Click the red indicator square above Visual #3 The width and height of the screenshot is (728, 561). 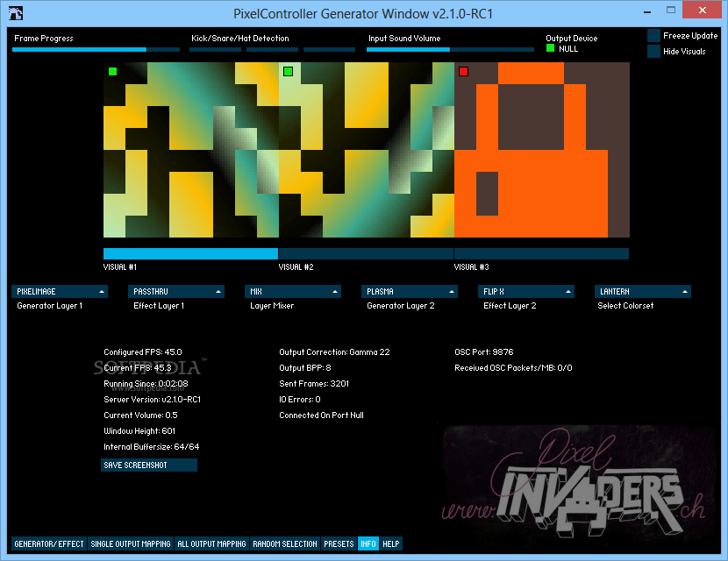[x=463, y=72]
